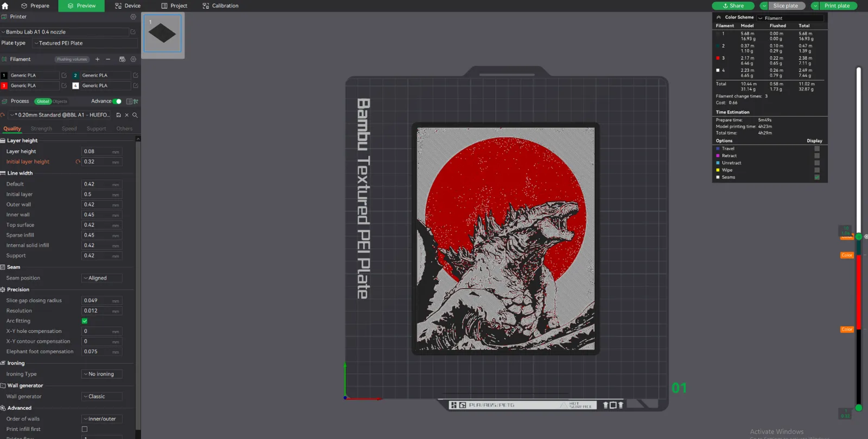Edit filament 3 Generic PLA preset
868x439 pixels.
pyautogui.click(x=64, y=86)
